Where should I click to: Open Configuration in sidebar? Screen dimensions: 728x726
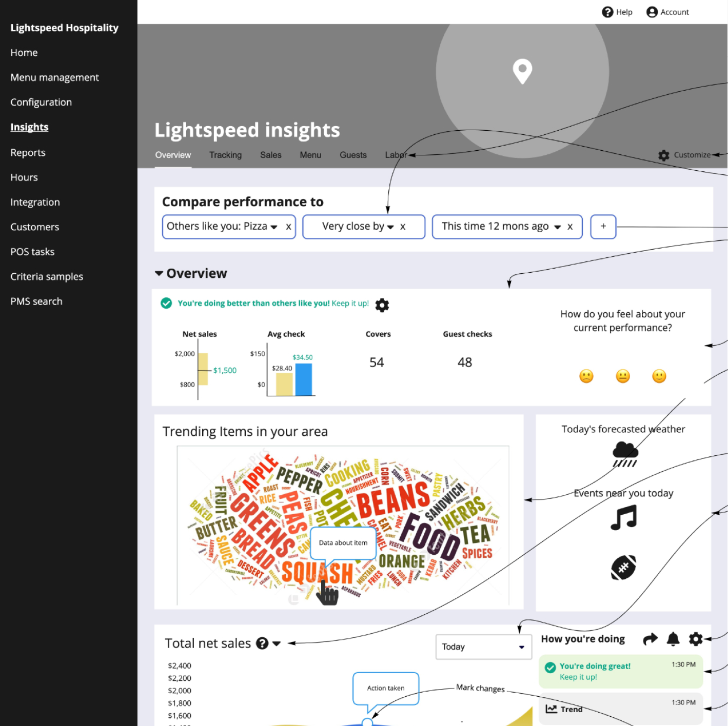click(41, 103)
